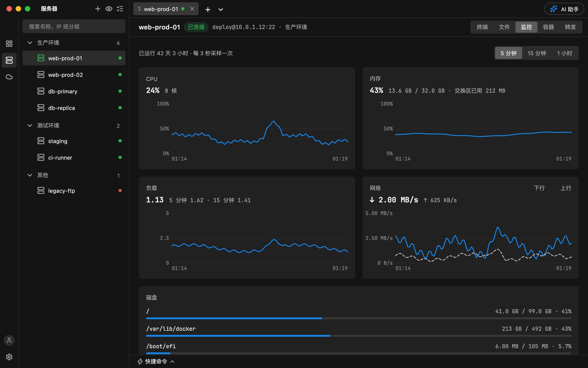Open the web-prod-01 session tab

[x=166, y=9]
